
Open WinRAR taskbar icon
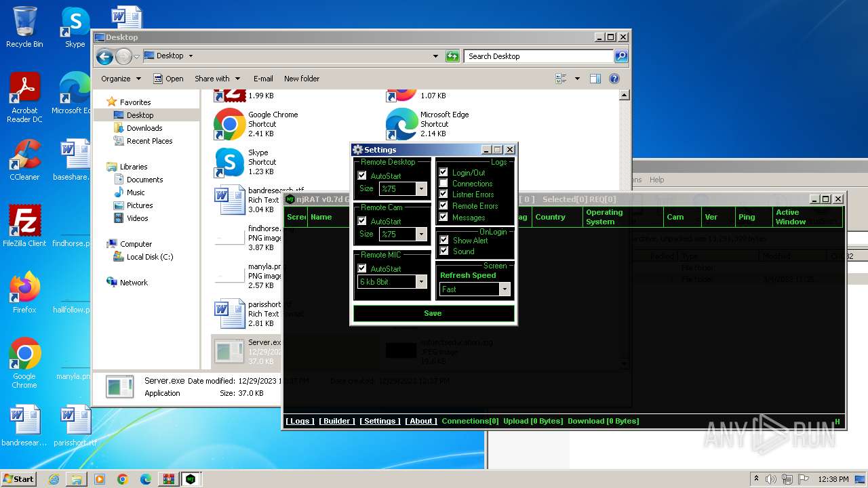click(167, 479)
